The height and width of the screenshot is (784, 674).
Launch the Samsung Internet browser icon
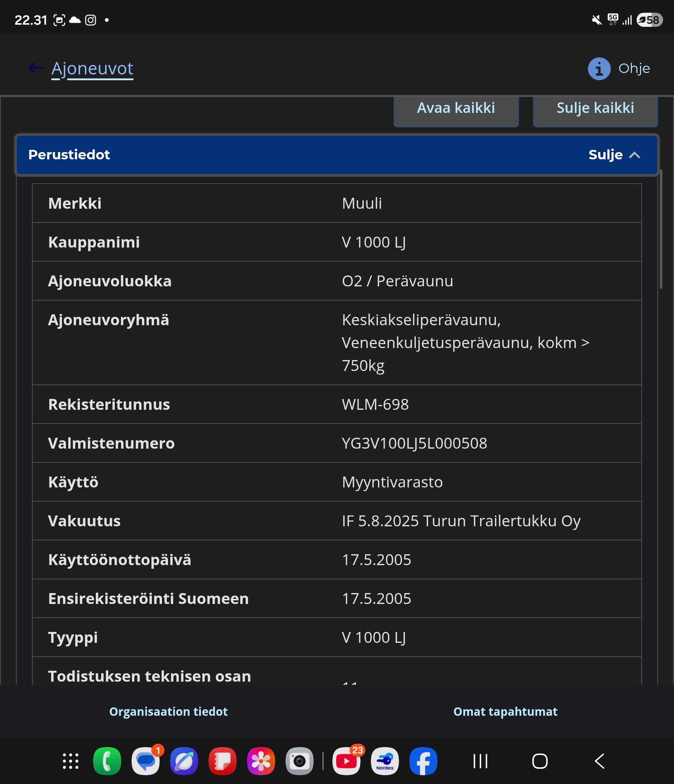[x=184, y=761]
